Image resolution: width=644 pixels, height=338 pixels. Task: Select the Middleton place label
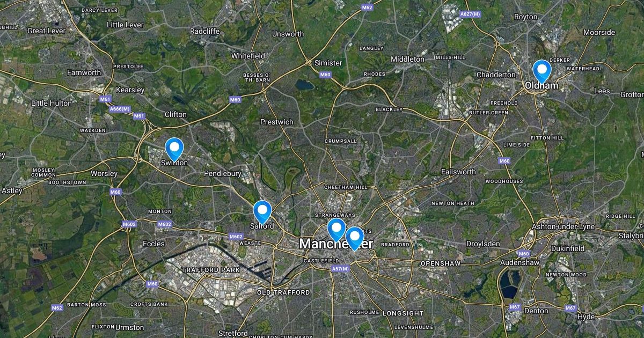click(408, 59)
